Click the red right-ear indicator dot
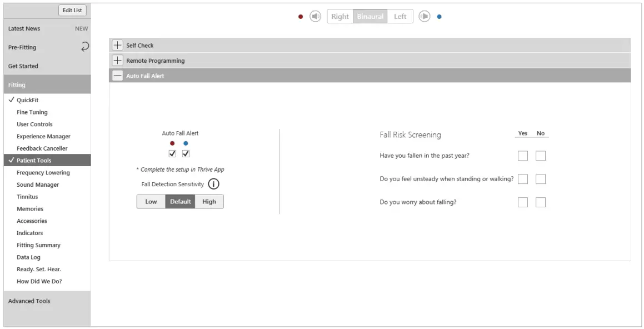 (300, 16)
